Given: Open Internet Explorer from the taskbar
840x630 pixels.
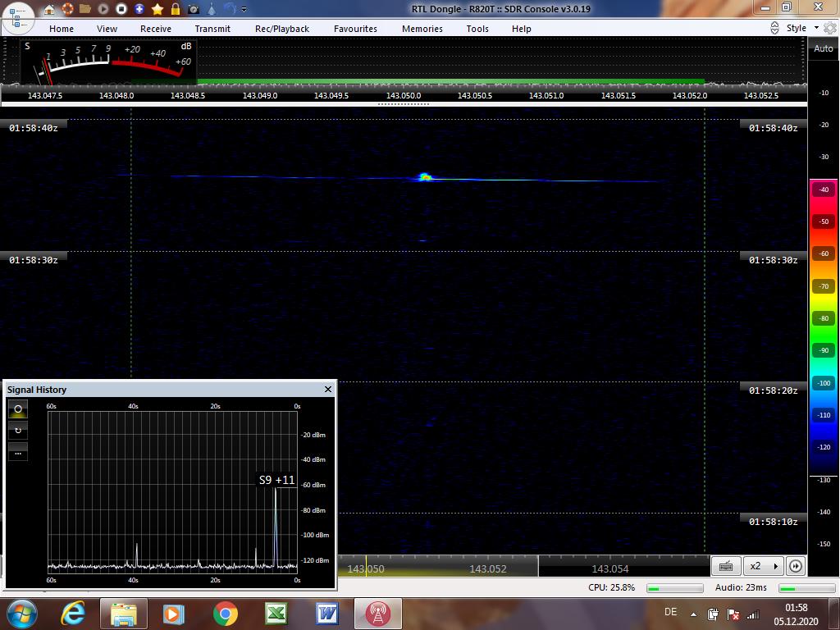Looking at the screenshot, I should pyautogui.click(x=72, y=614).
